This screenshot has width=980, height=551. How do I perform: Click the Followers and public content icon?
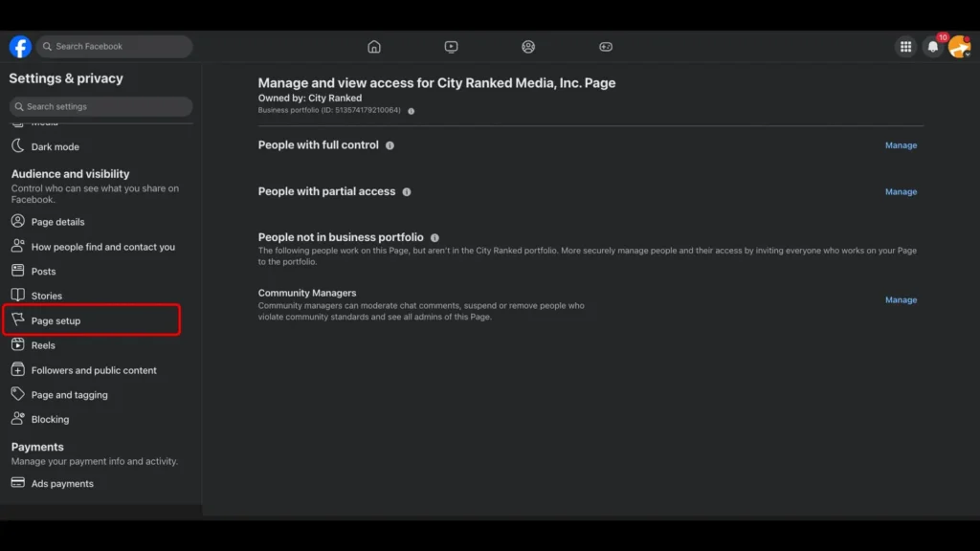pyautogui.click(x=17, y=369)
